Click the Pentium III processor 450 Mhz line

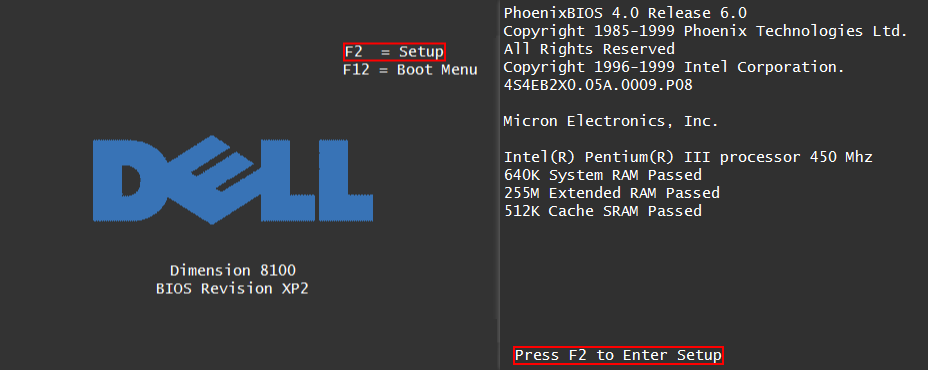click(688, 157)
